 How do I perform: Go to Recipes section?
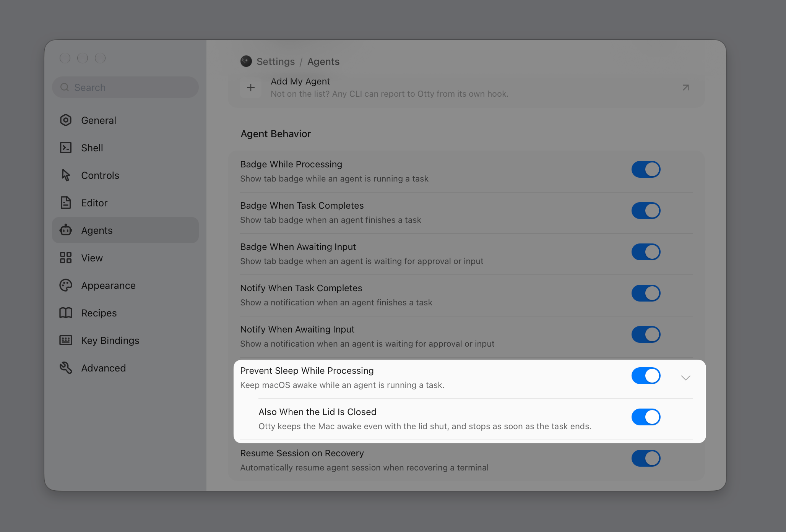click(x=125, y=313)
